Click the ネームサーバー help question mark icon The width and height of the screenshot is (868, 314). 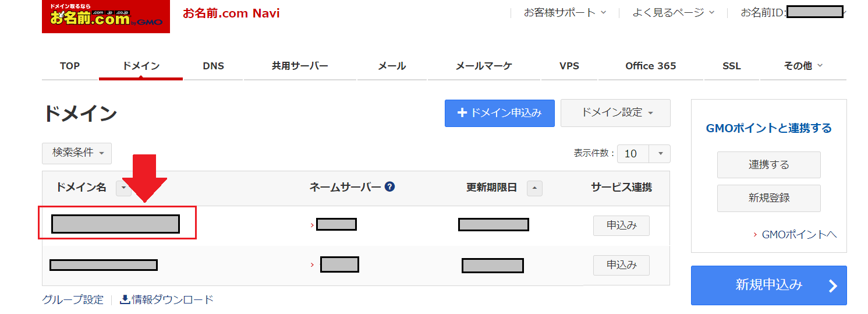click(390, 187)
